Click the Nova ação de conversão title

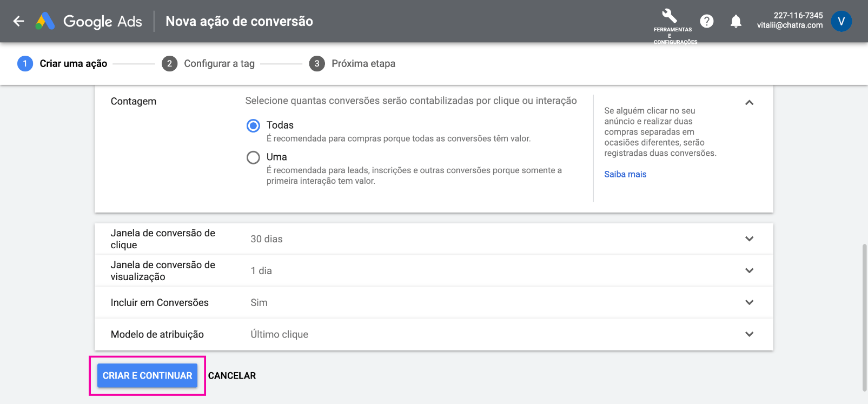pos(239,21)
